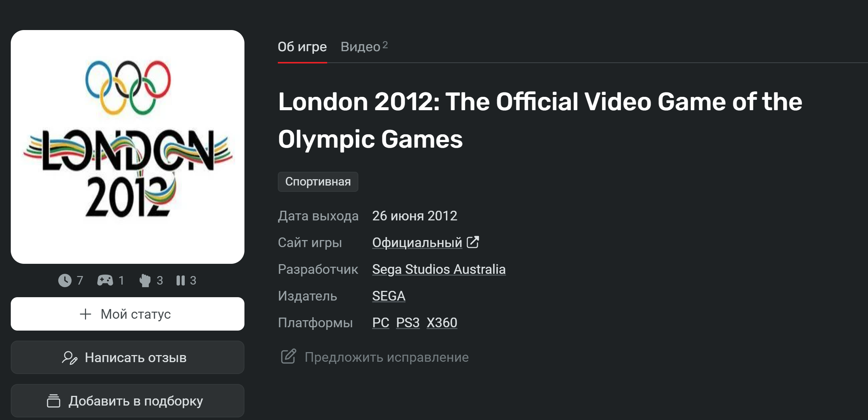Open the SEGA publisher link
The height and width of the screenshot is (420, 868).
click(389, 296)
